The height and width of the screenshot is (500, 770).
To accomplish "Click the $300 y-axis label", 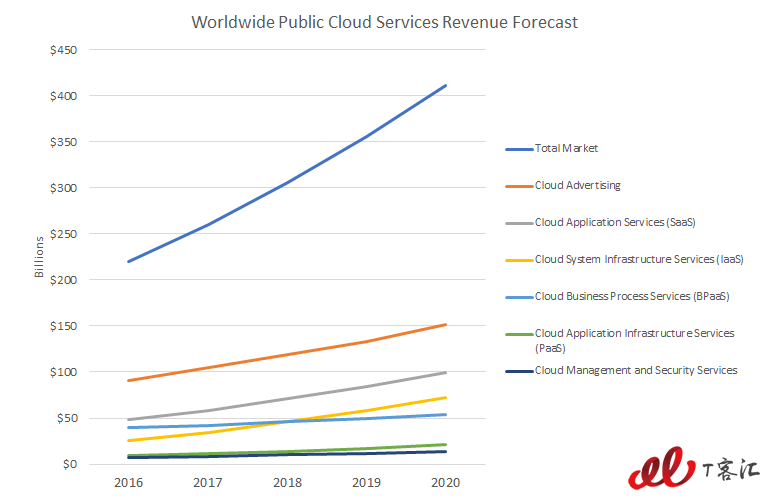I will coord(63,188).
